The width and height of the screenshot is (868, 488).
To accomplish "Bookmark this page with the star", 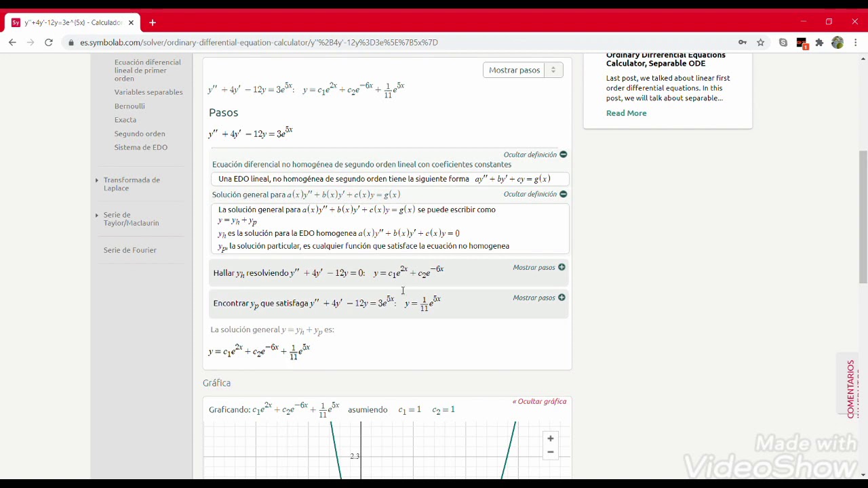I will pyautogui.click(x=761, y=42).
